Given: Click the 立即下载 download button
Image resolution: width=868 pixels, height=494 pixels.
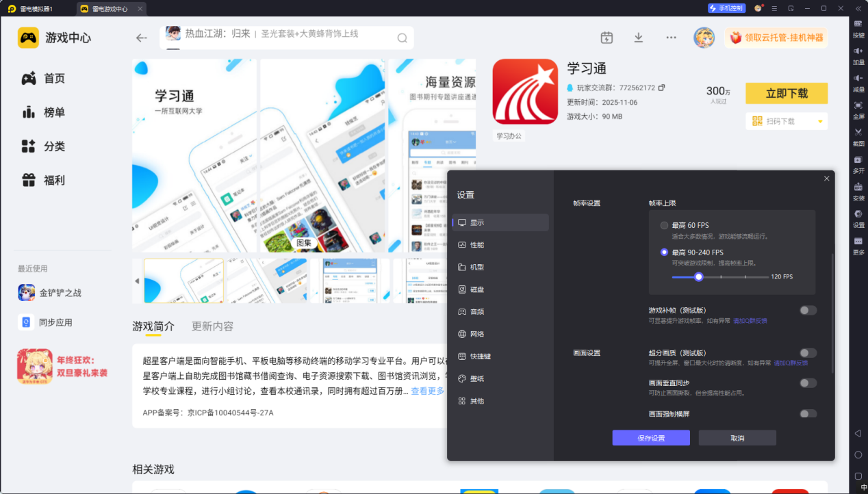Looking at the screenshot, I should point(787,93).
